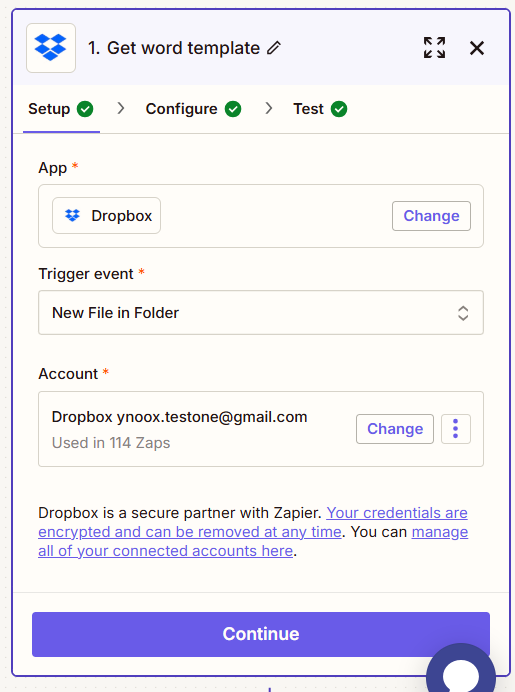Open the Trigger event dropdown
Screen dimensions: 515x692
[261, 312]
